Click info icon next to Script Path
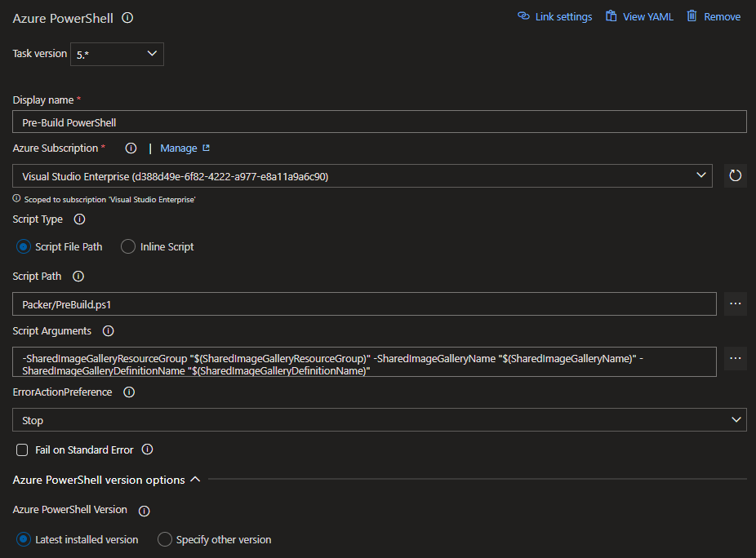This screenshot has height=558, width=756. tap(78, 277)
